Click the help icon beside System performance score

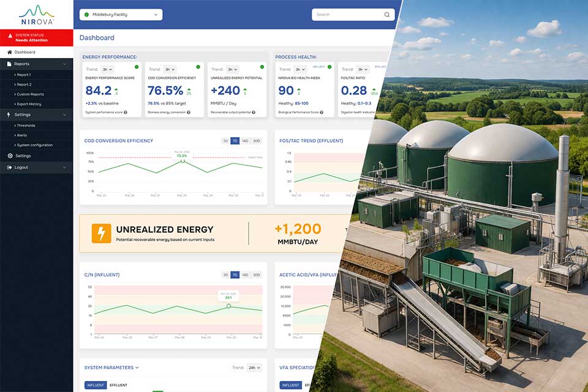pyautogui.click(x=125, y=112)
